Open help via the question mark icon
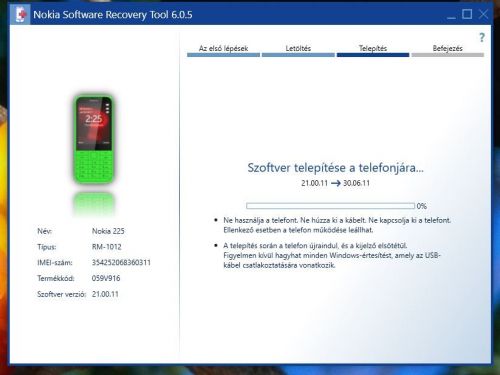The height and width of the screenshot is (375, 500). click(482, 37)
